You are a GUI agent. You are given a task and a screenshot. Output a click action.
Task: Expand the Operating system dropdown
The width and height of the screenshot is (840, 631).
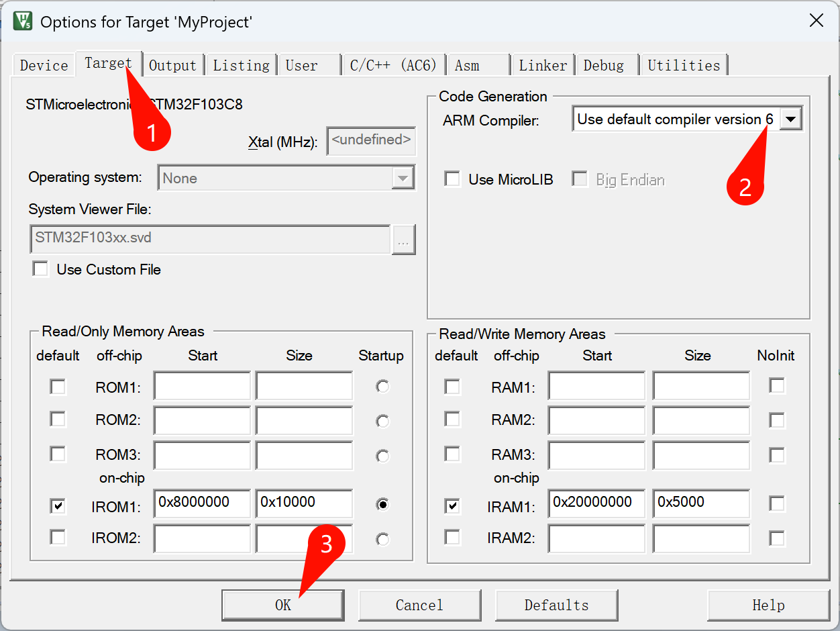click(403, 179)
